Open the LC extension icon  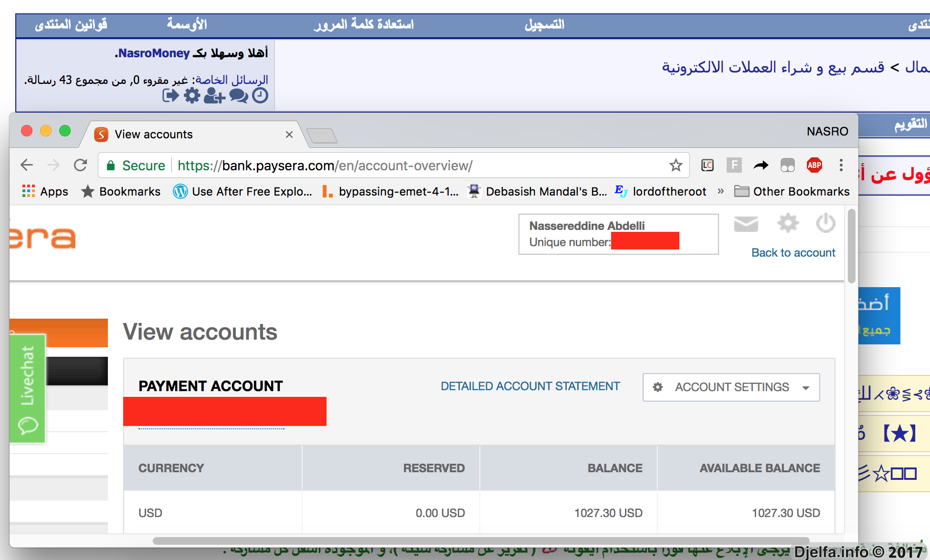(707, 166)
